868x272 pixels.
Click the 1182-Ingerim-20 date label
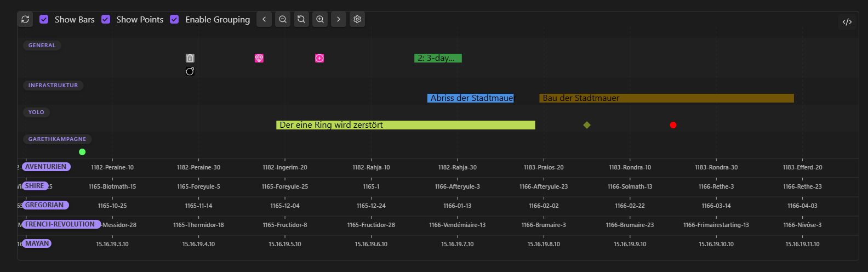coord(285,167)
